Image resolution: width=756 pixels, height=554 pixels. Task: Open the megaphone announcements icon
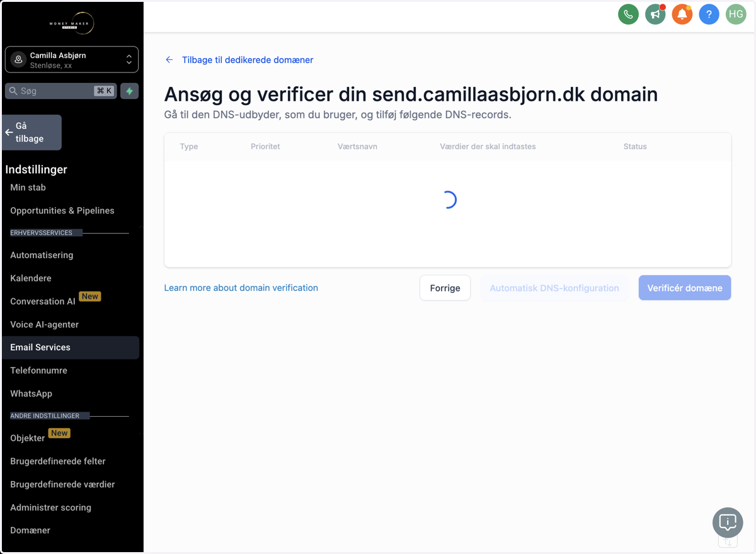(655, 14)
